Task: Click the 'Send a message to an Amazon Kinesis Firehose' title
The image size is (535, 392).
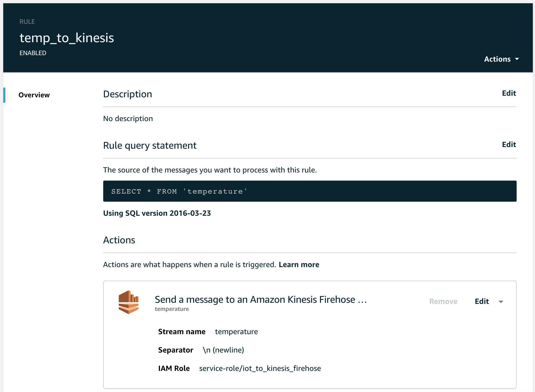Action: [x=261, y=300]
